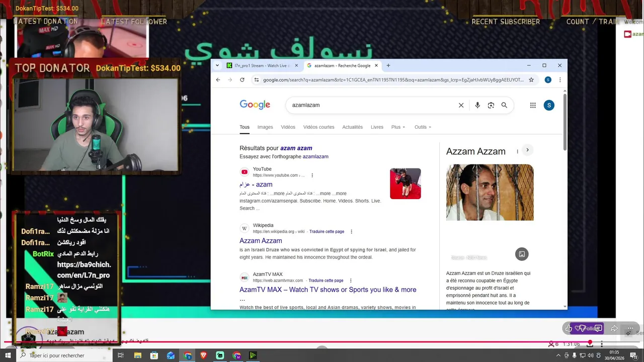
Task: Open File Explorer from the taskbar
Action: click(x=138, y=355)
